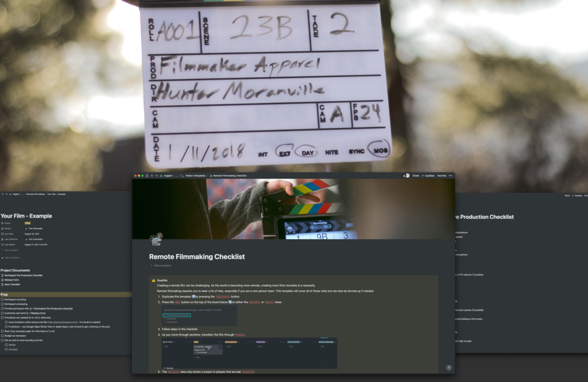This screenshot has height=382, width=588.
Task: Click the Prep section heading bar
Action: click(66, 295)
